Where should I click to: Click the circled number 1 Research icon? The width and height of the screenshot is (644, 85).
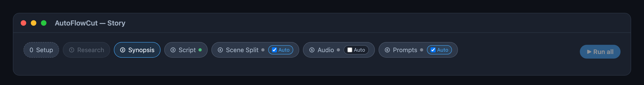72,50
